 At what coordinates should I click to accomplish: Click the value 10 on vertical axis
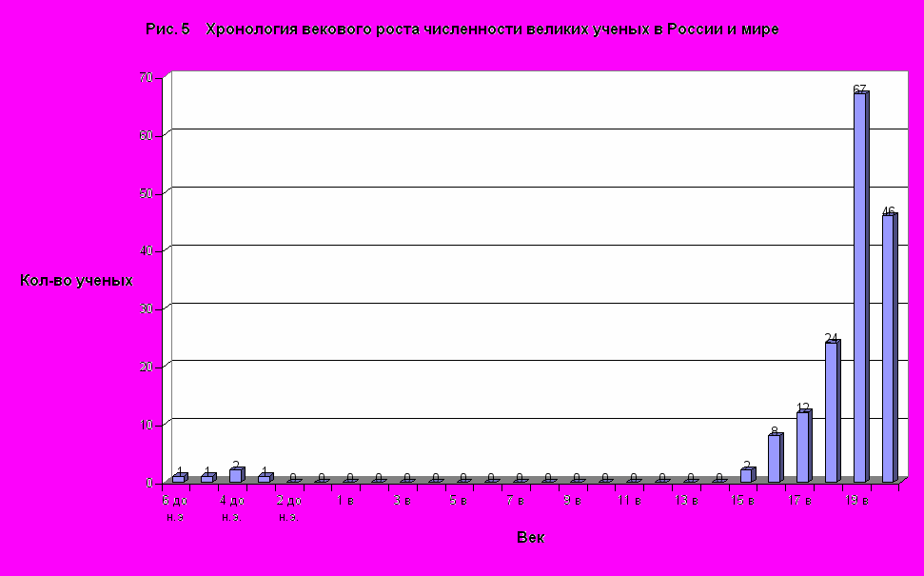147,424
